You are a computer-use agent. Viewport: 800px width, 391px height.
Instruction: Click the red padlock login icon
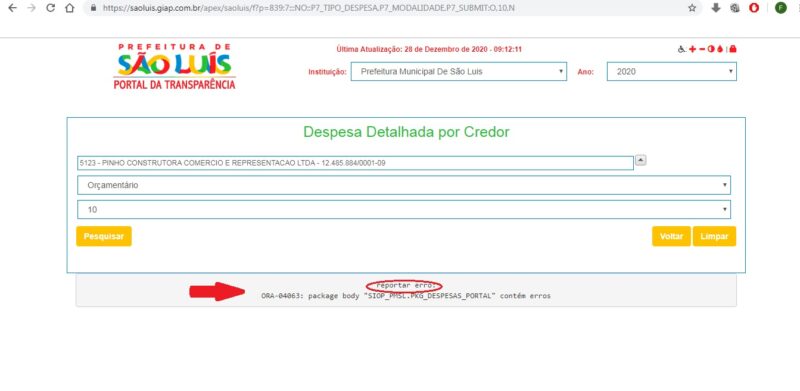coord(733,49)
